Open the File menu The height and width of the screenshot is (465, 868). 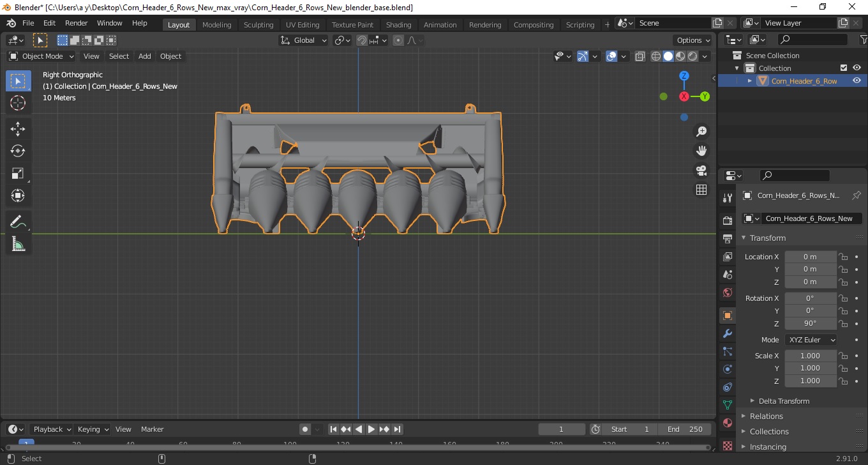pyautogui.click(x=28, y=23)
